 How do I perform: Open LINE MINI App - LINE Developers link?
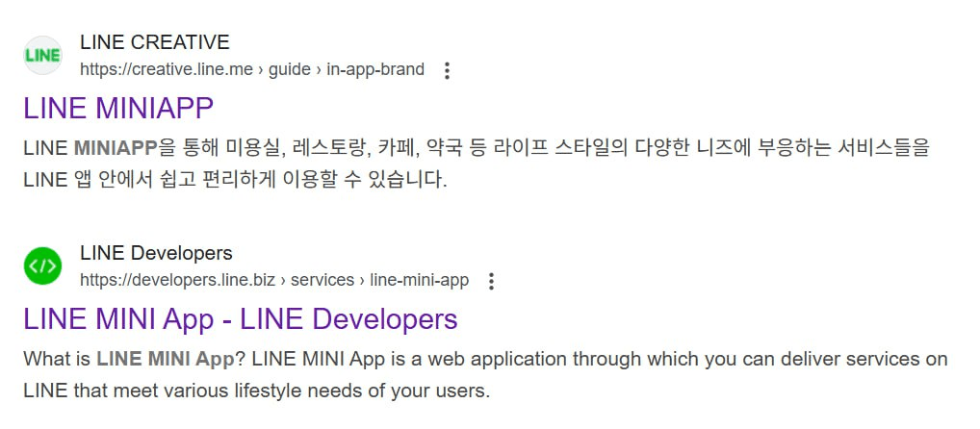pyautogui.click(x=241, y=319)
